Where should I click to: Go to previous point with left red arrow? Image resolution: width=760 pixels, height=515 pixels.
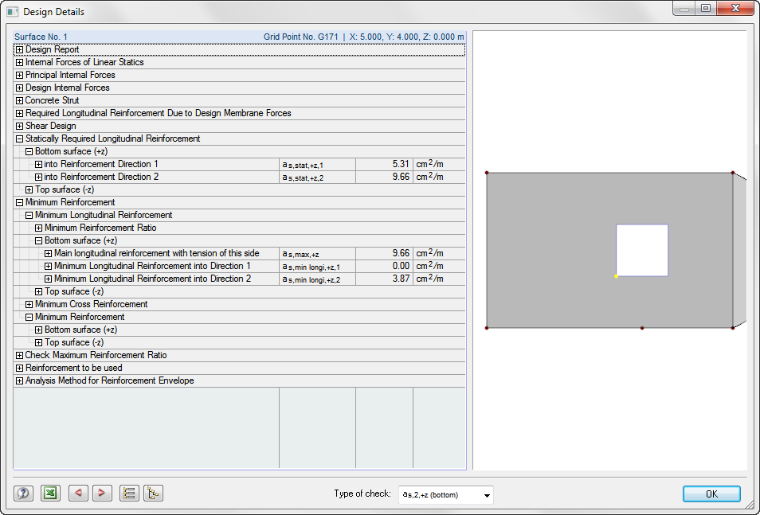(78, 493)
